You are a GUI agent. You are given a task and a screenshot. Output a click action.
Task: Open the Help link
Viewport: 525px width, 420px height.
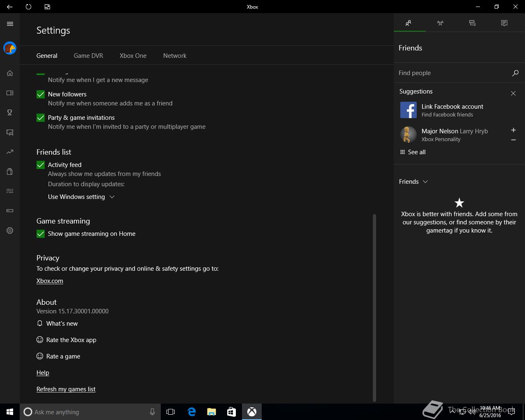click(43, 373)
